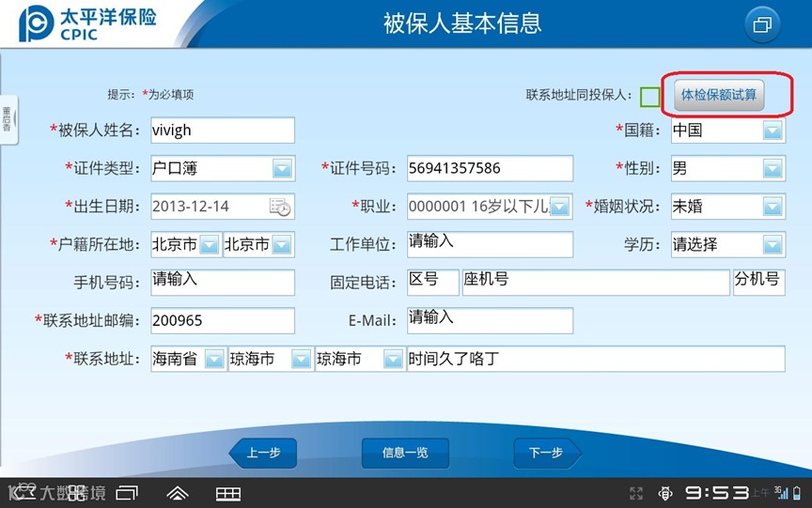Click 下一步 next step button
The image size is (812, 508).
[547, 453]
